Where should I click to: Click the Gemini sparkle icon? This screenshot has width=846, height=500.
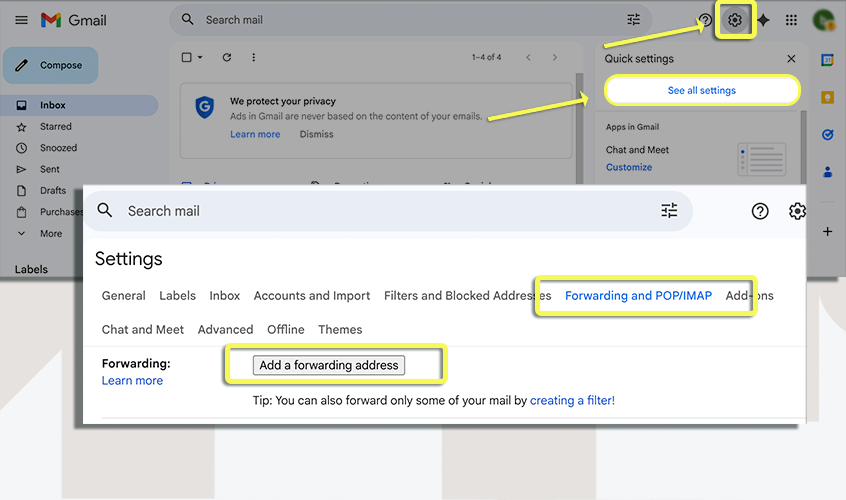pos(764,20)
